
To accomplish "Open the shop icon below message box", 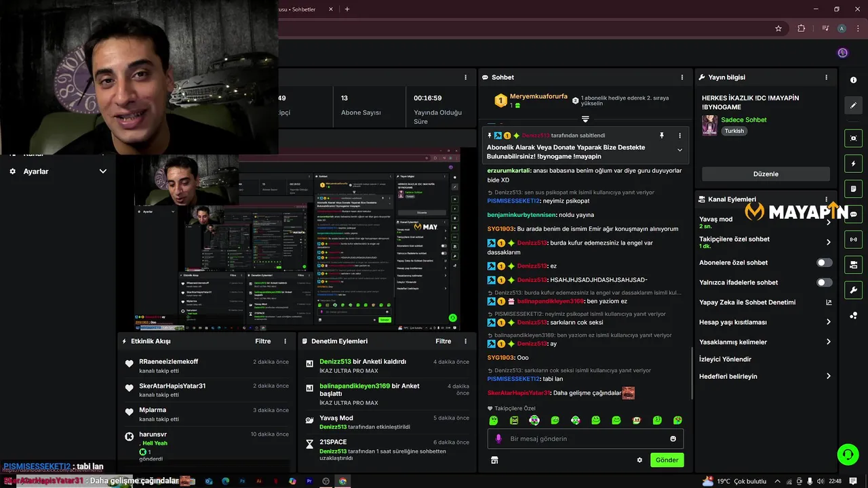I will coord(494,460).
